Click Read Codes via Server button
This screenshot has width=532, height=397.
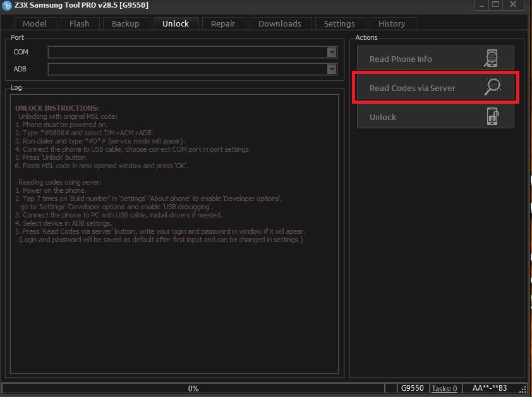(x=435, y=88)
